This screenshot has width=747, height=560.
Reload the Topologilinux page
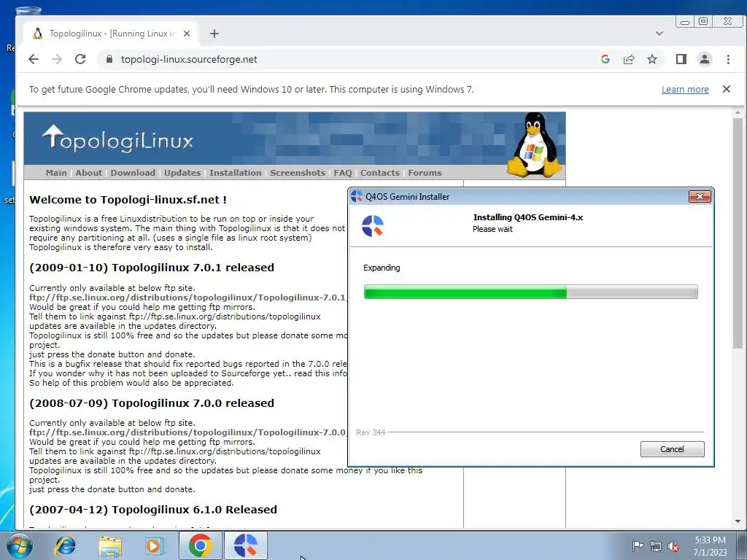coord(80,59)
